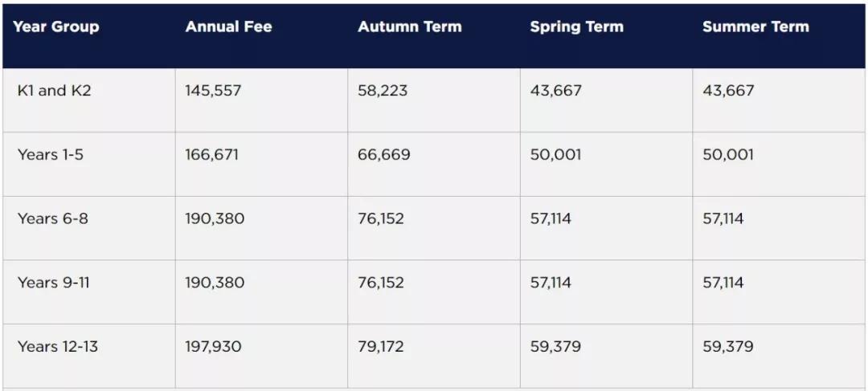The height and width of the screenshot is (391, 868).
Task: Click the 43,667 summer term cell
Action: pyautogui.click(x=728, y=91)
